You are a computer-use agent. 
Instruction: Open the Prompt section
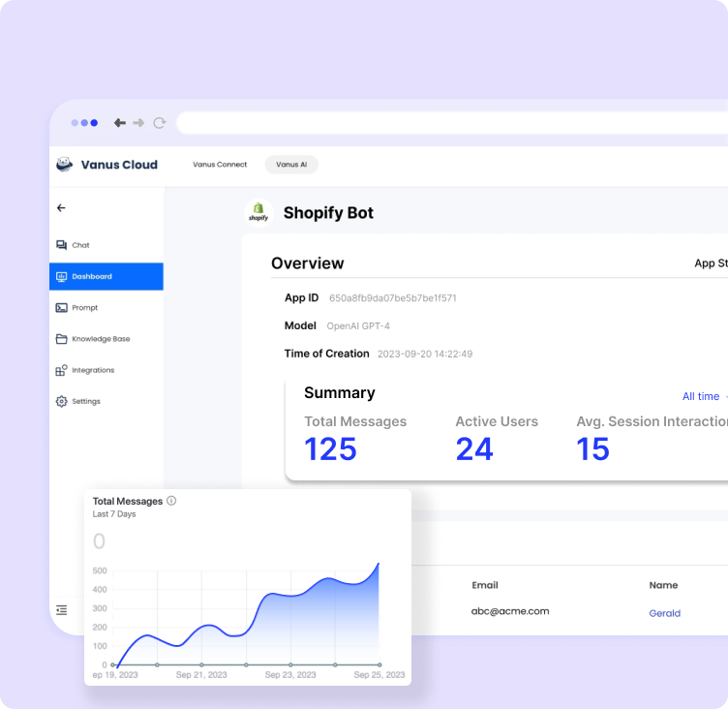pyautogui.click(x=106, y=308)
